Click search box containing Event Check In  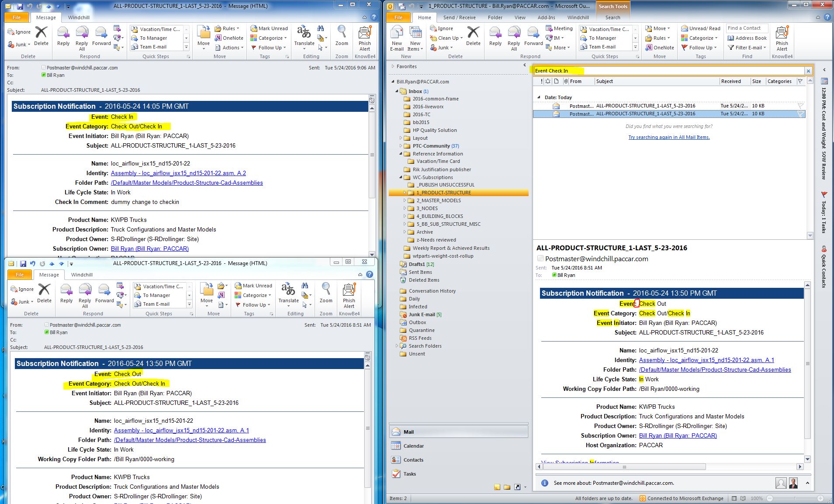click(668, 71)
